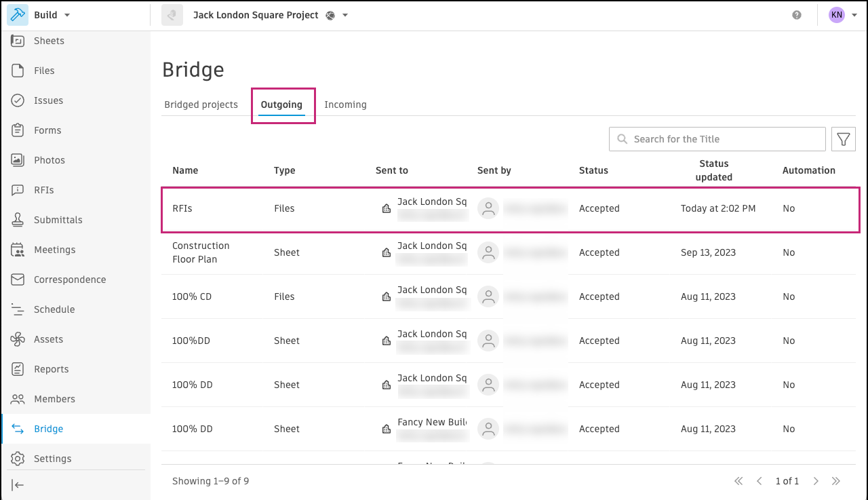The width and height of the screenshot is (868, 500).
Task: Open Issues from the sidebar
Action: [x=48, y=100]
